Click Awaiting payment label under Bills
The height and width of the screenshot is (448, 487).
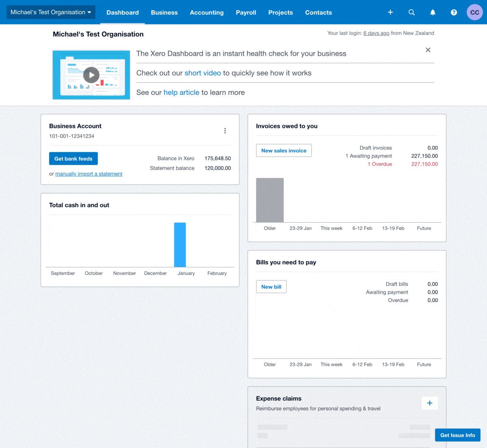click(387, 292)
